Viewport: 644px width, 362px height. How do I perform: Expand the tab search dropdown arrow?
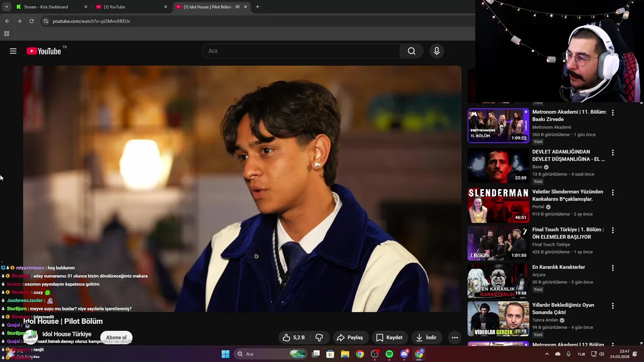7,7
